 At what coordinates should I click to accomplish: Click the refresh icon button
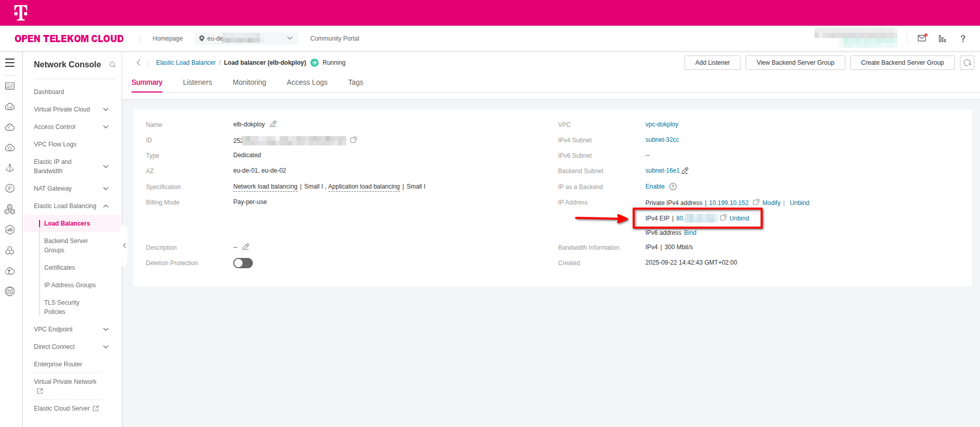point(967,63)
